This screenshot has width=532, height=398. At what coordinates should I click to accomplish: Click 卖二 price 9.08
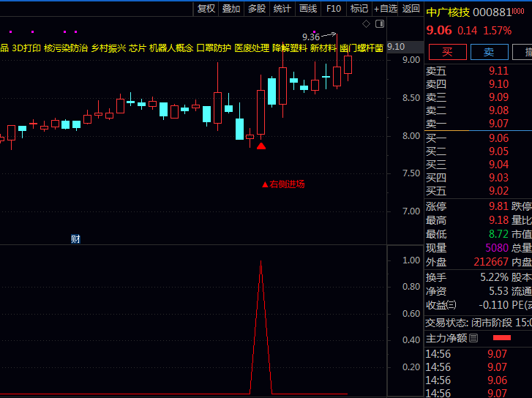[499, 110]
